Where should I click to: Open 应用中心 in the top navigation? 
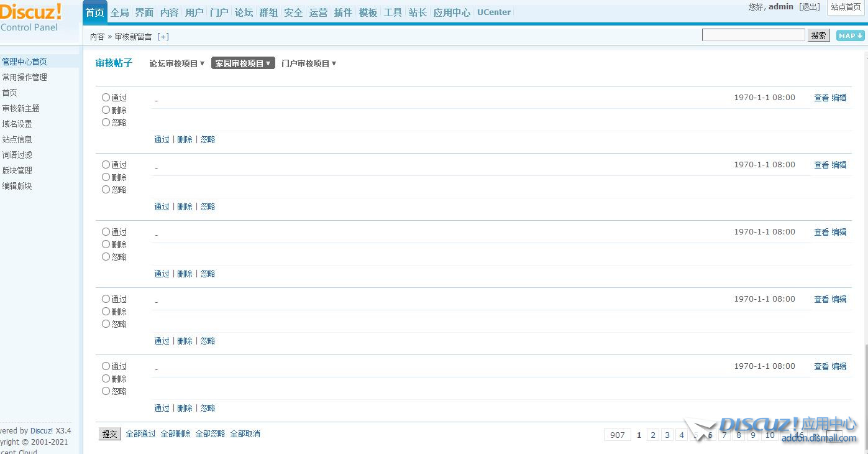[x=452, y=12]
